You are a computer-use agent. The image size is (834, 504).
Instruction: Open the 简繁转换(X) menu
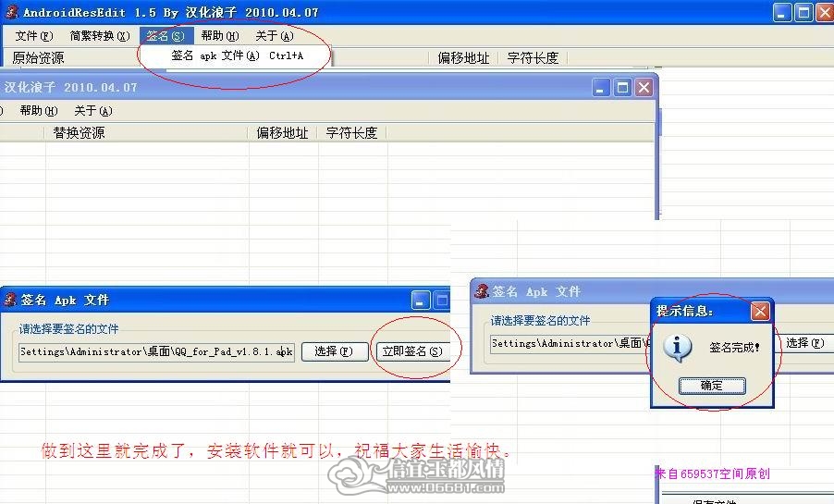(100, 36)
